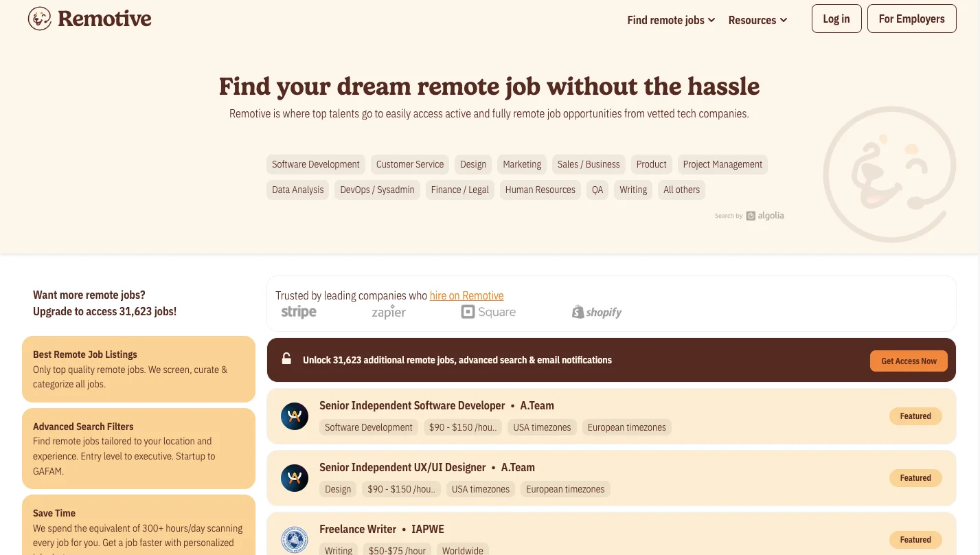The image size is (980, 555).
Task: Click the QA category tag
Action: (x=597, y=190)
